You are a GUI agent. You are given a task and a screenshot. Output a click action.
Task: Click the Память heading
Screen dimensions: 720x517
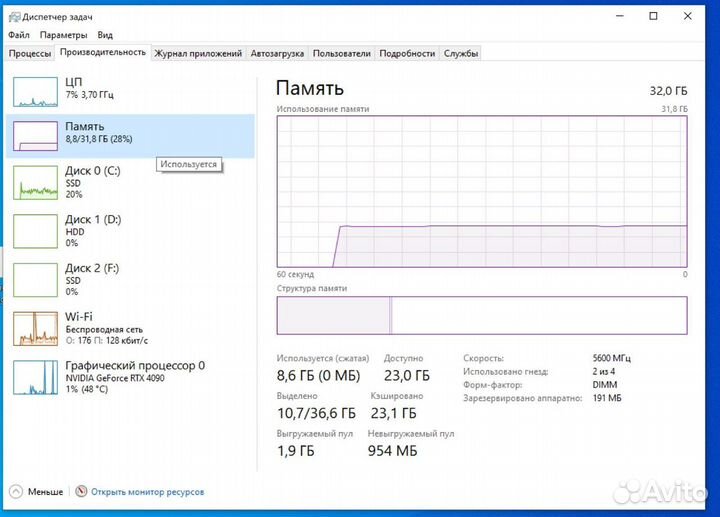[x=309, y=88]
